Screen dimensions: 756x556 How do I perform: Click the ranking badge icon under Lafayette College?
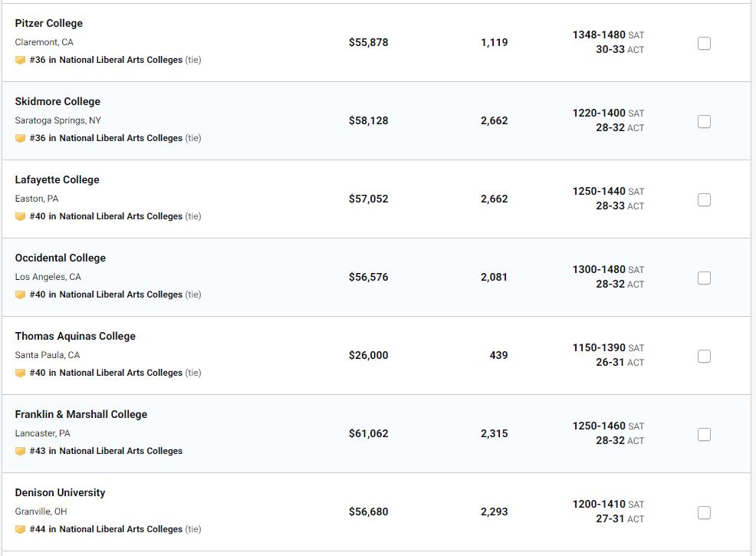(x=20, y=216)
